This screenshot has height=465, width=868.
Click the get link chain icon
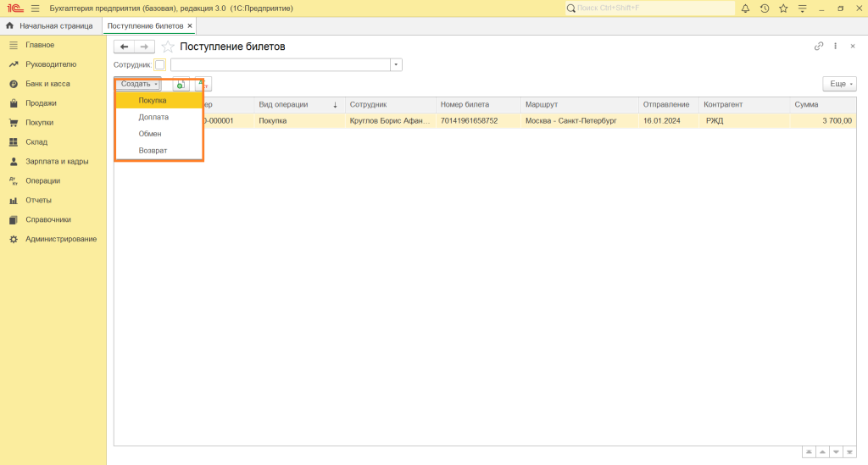819,47
